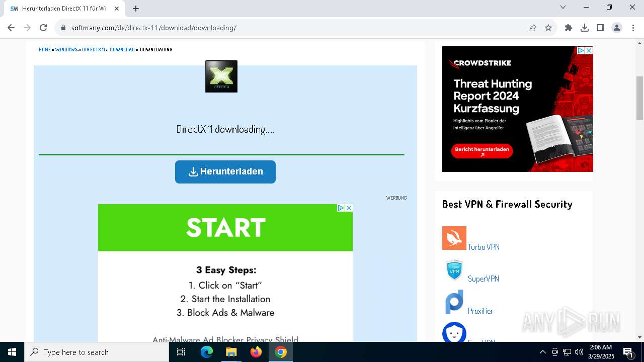Open the Chrome three-dot menu

coord(632,28)
